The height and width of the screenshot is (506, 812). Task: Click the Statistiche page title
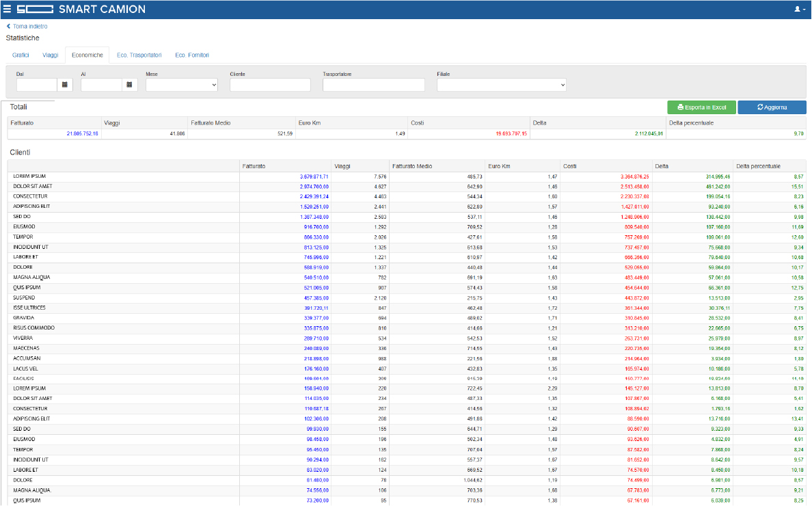[23, 38]
